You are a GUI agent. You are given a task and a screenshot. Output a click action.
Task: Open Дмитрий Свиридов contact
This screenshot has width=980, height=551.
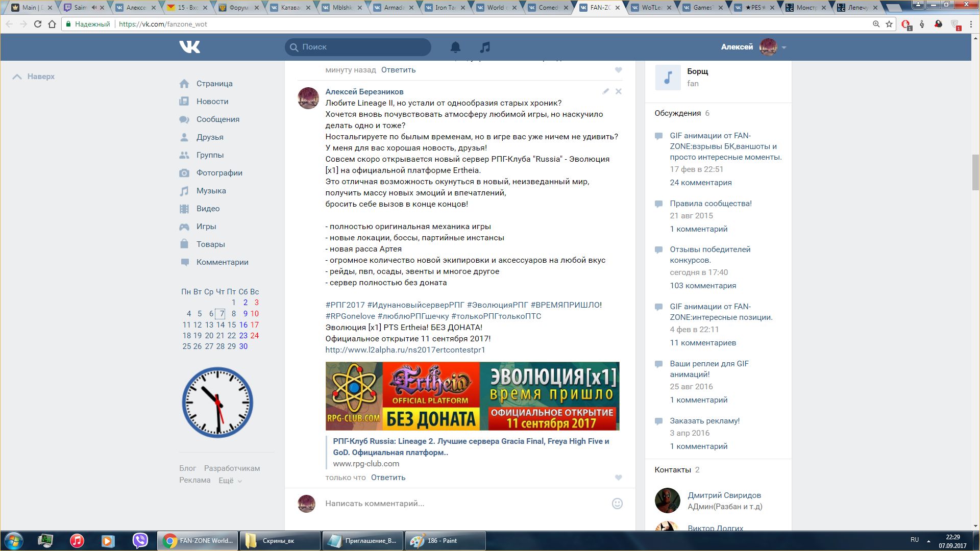click(724, 495)
